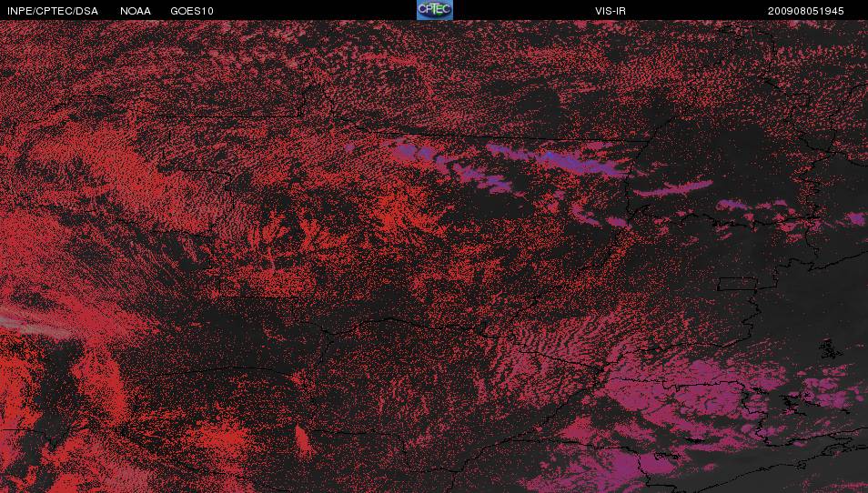This screenshot has height=493, width=868.
Task: Click the 200908051945 timestamp
Action: pyautogui.click(x=805, y=11)
